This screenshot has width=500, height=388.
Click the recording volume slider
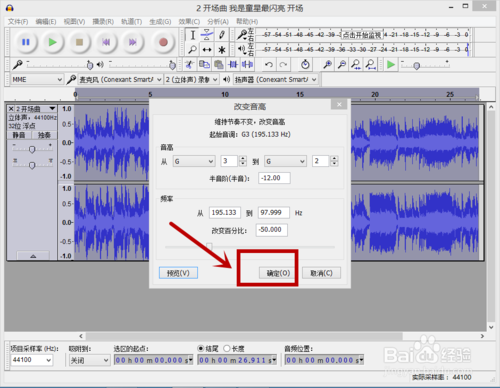coord(59,65)
